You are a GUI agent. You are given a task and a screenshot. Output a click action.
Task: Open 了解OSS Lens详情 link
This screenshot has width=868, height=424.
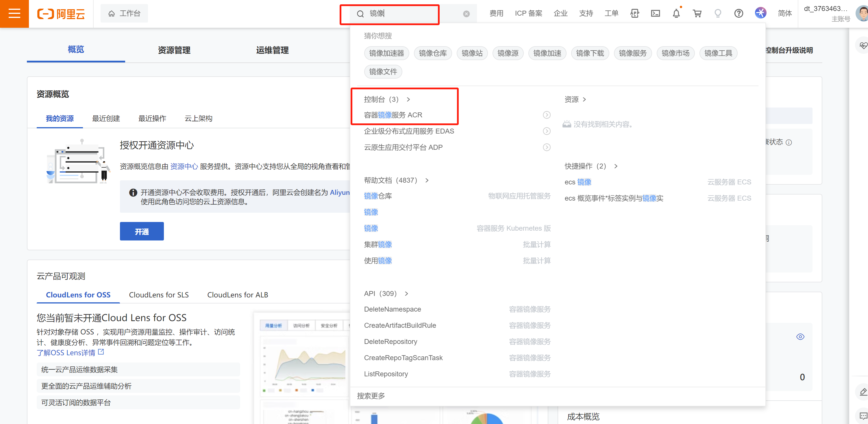tap(66, 353)
